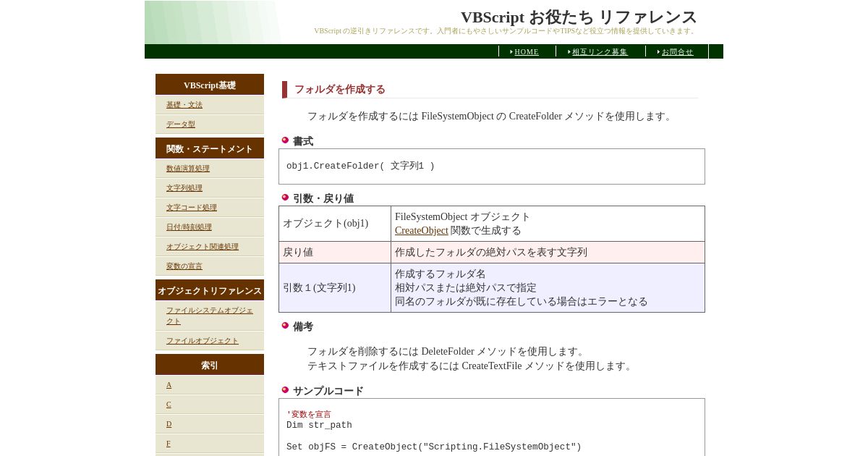This screenshot has height=456, width=868.
Task: Click the red bullet beside 備考
Action: pos(285,326)
